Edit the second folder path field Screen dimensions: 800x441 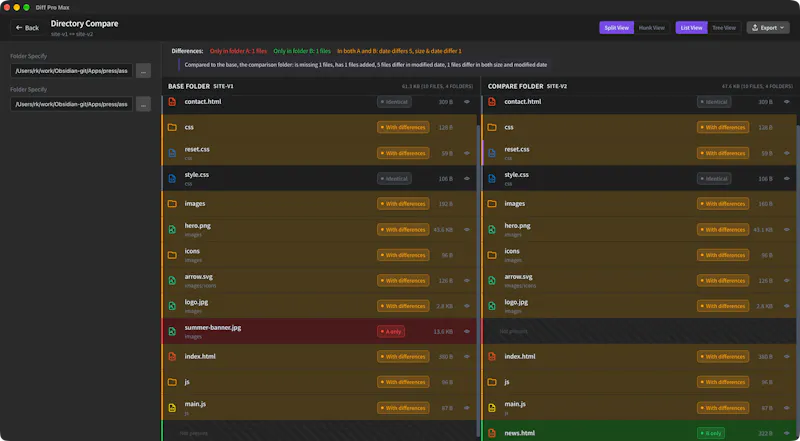(x=71, y=104)
